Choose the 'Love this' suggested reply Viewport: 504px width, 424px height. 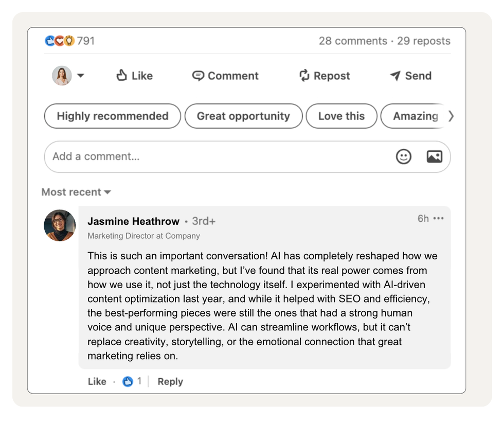(x=341, y=116)
